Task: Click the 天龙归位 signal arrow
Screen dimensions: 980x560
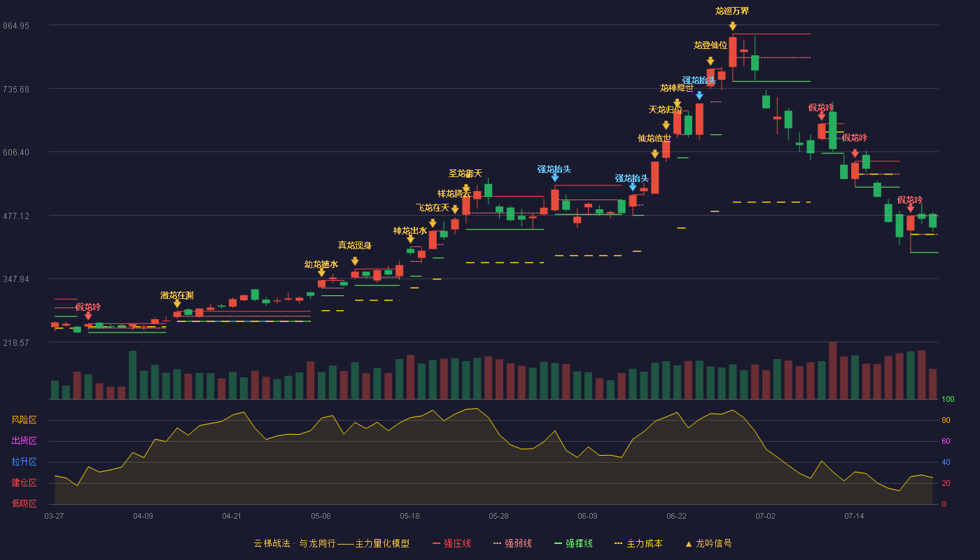Action: point(666,125)
